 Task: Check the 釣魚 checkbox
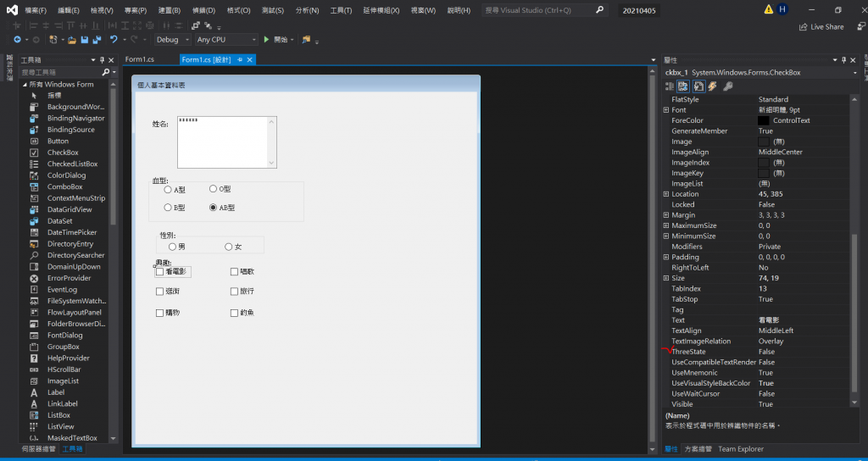(234, 313)
